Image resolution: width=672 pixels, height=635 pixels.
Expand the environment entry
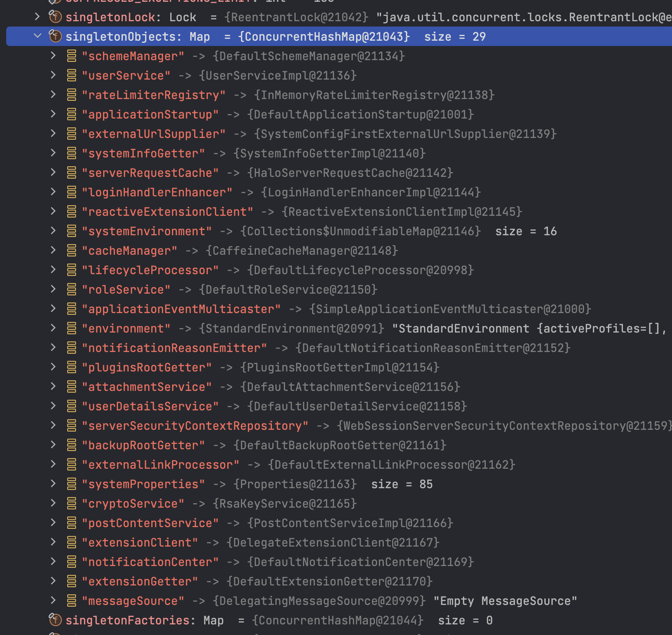pyautogui.click(x=53, y=328)
